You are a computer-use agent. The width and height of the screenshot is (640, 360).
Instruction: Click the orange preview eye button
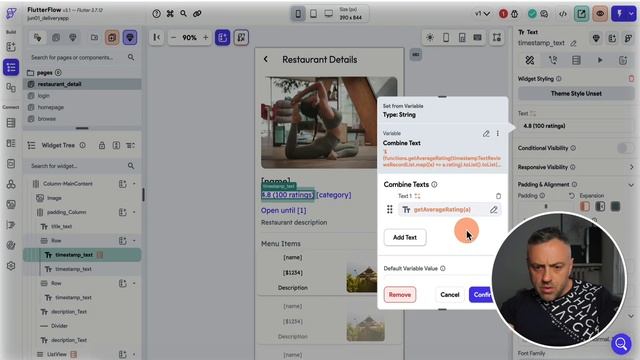[600, 14]
